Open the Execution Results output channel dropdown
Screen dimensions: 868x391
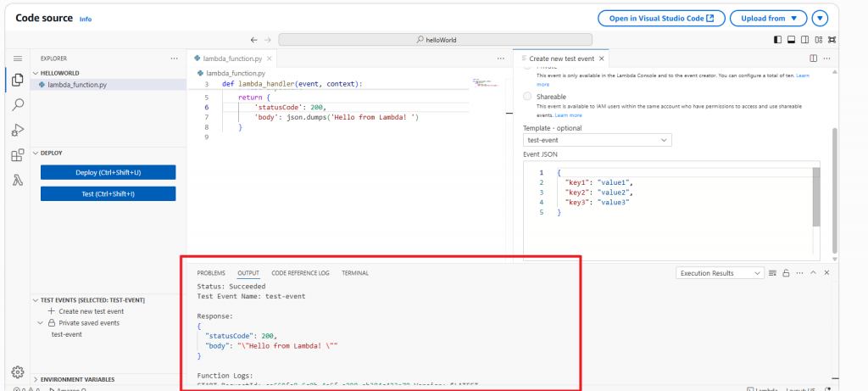pyautogui.click(x=721, y=273)
